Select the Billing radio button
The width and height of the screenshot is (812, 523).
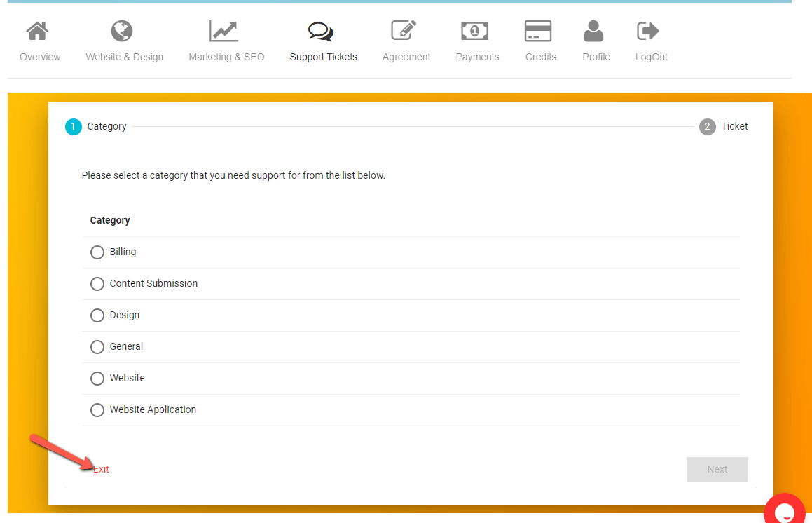[x=97, y=252]
